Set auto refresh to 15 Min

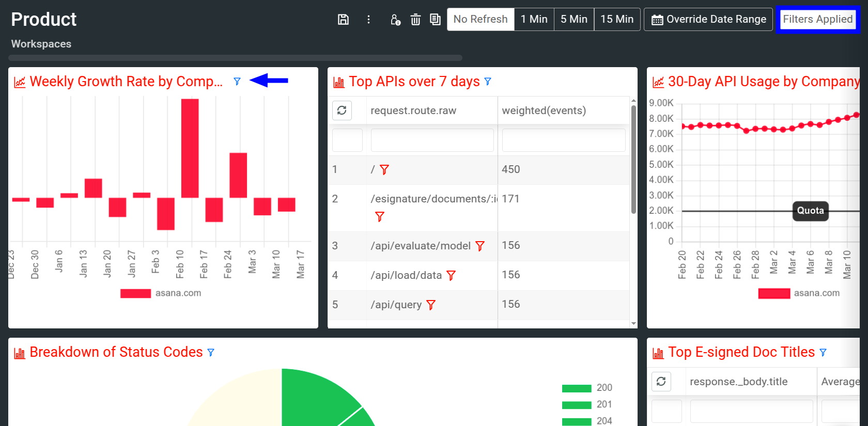pyautogui.click(x=617, y=19)
